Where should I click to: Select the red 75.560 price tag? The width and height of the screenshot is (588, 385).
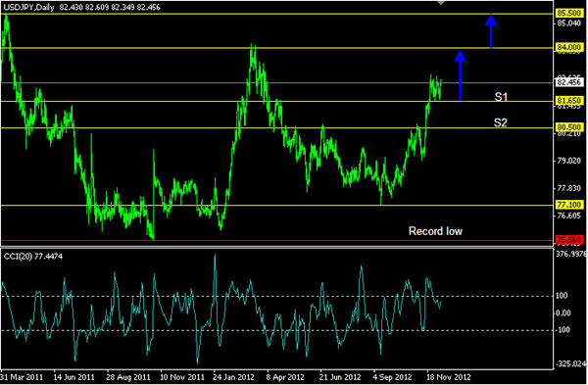pos(569,240)
